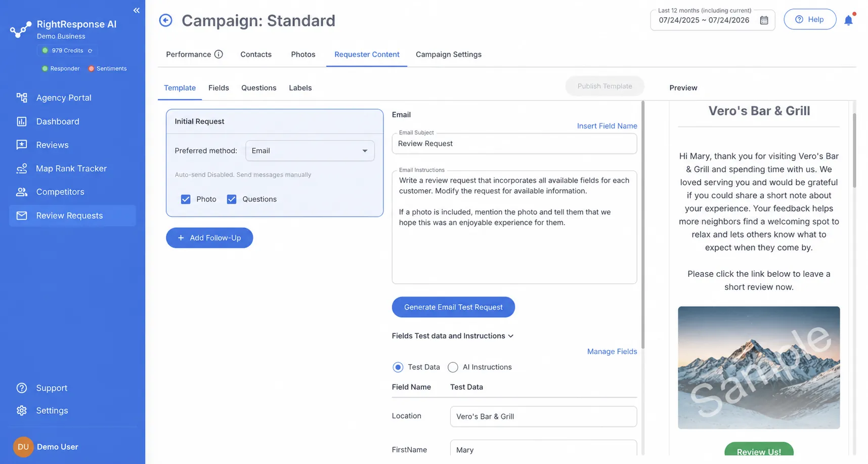Click the Agency Portal sidebar icon
Viewport: 868px width, 464px height.
click(x=22, y=98)
